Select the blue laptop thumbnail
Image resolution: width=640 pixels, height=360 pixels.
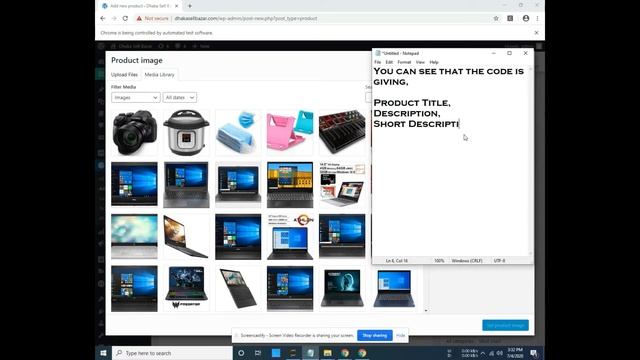(394, 289)
